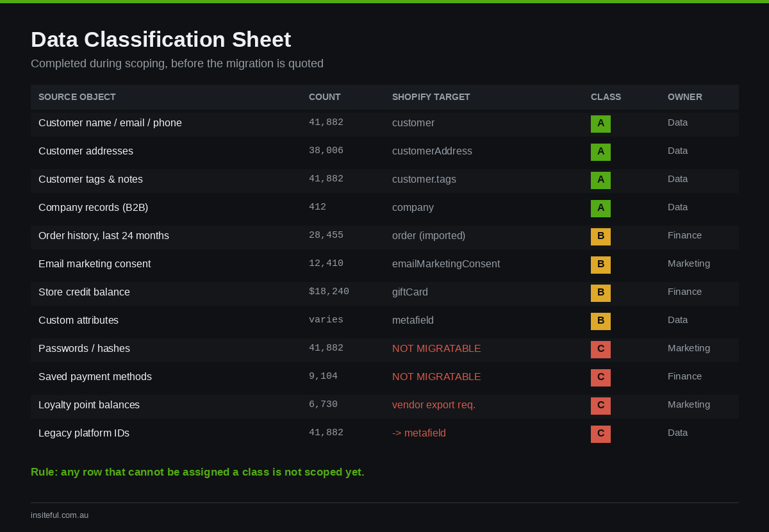This screenshot has height=532, width=769.
Task: Select the 'Custom attributes' row label
Action: (78, 320)
